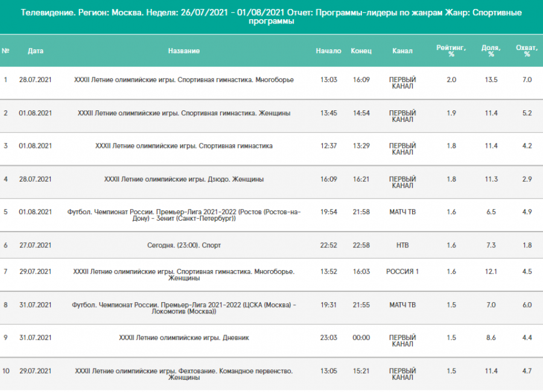Image resolution: width=543 pixels, height=392 pixels.
Task: Select the 'РОССИЯ 1' channel cell
Action: tap(402, 271)
